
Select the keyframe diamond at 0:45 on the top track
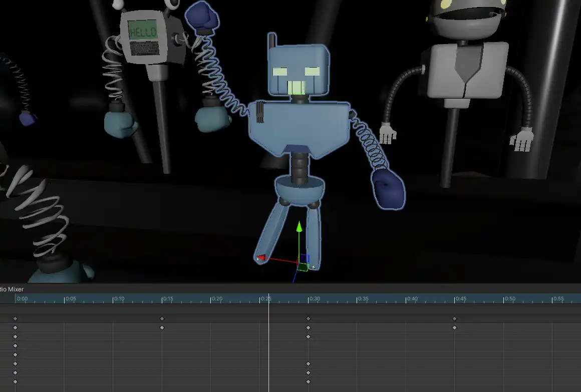click(454, 318)
